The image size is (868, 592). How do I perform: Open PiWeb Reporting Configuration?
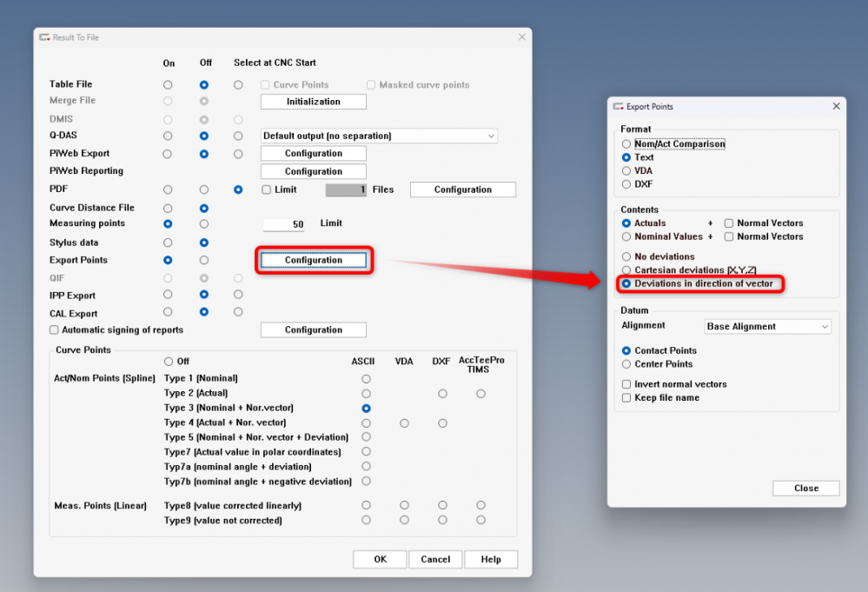(x=314, y=171)
